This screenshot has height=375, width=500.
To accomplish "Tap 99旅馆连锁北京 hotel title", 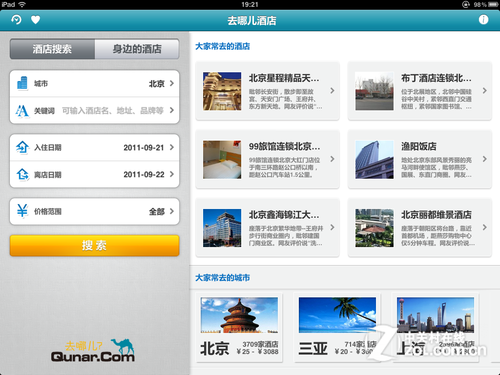I will coord(284,146).
